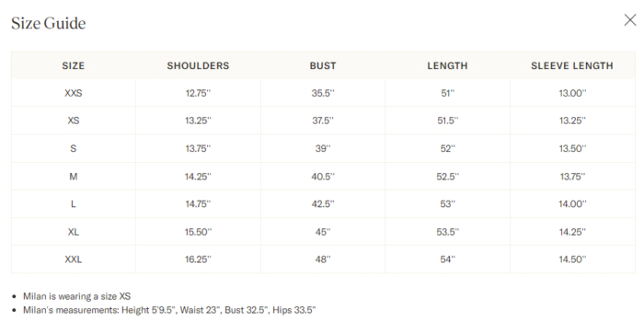
Task: Close the Size Guide dialog
Action: (629, 19)
